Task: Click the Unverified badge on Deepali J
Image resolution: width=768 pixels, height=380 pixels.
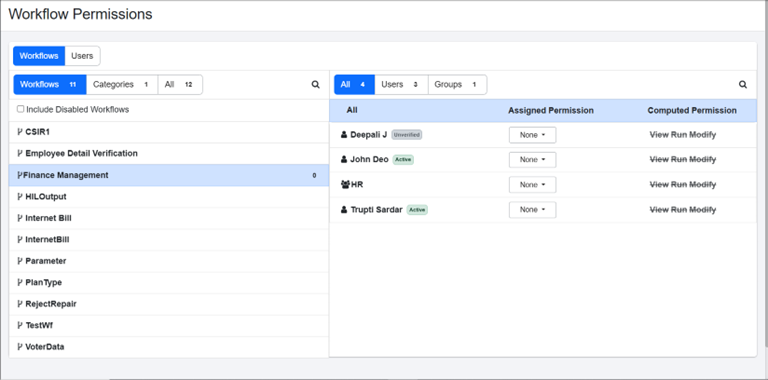Action: tap(407, 135)
